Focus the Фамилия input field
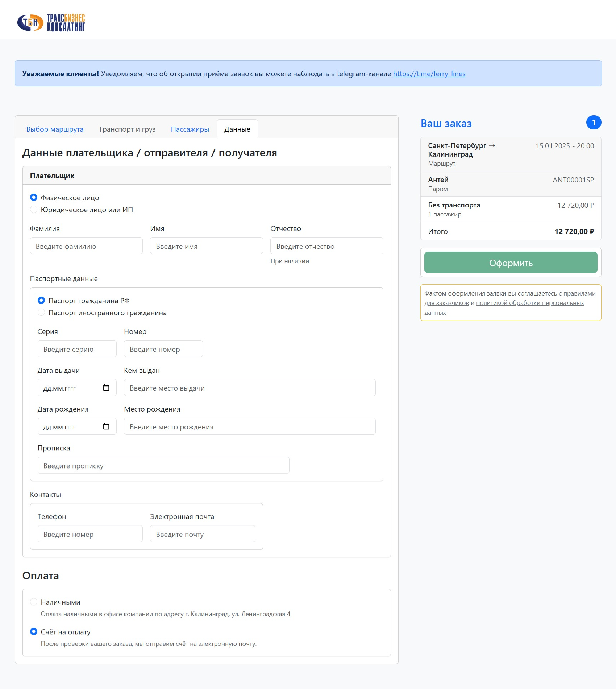Screen dimensions: 616x689 [x=86, y=246]
